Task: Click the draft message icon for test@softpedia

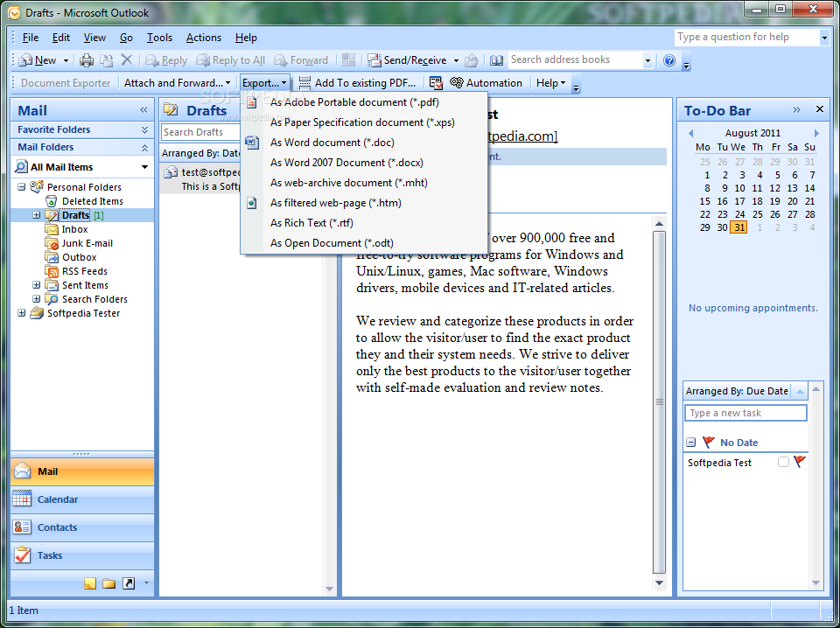Action: 171,172
